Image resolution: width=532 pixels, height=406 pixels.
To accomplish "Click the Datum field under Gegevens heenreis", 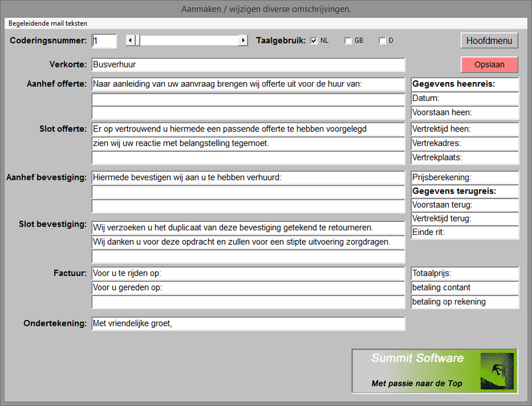I will coord(465,98).
